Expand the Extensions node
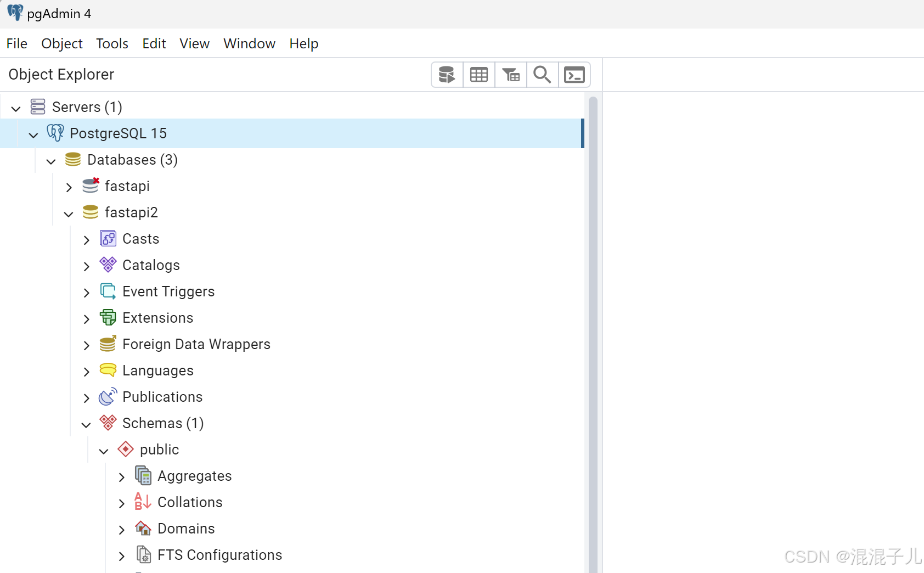 coord(86,319)
